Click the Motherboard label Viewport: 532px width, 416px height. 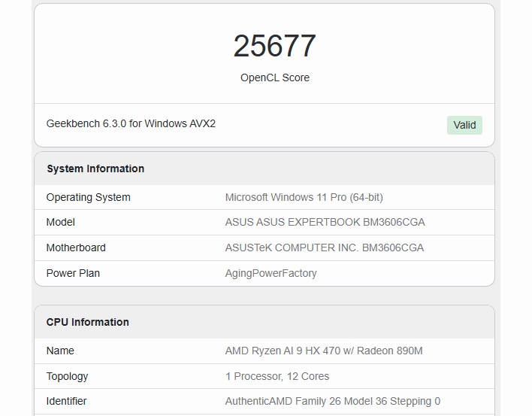coord(76,248)
